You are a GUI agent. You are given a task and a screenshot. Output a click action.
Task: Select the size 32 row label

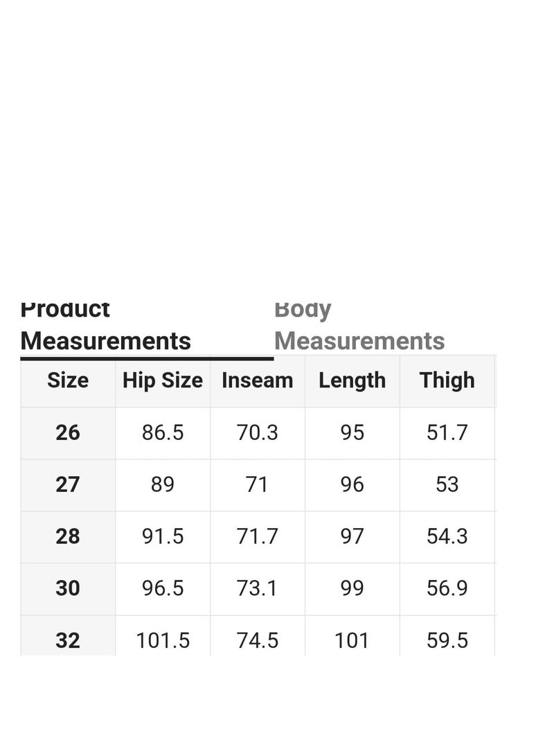click(68, 640)
